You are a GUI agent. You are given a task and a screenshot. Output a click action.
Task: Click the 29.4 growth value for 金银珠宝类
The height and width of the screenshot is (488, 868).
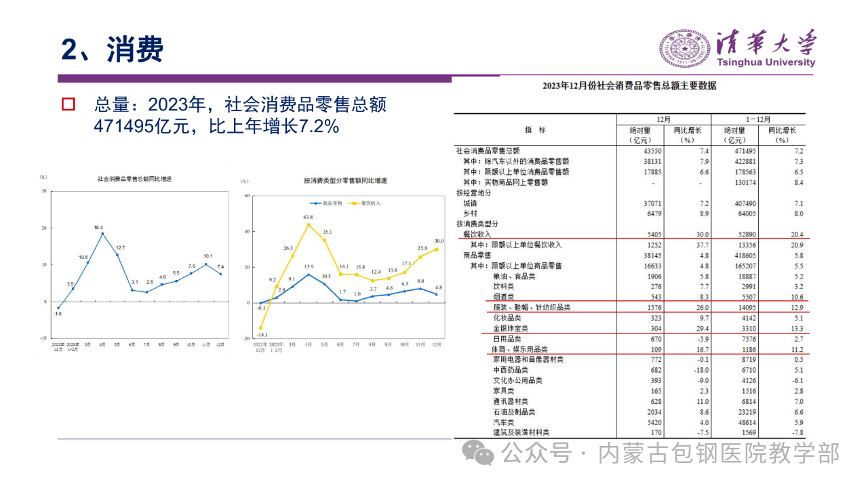[x=701, y=328]
